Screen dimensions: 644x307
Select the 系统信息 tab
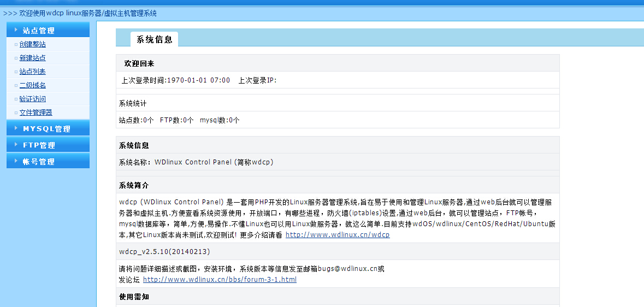click(x=155, y=39)
